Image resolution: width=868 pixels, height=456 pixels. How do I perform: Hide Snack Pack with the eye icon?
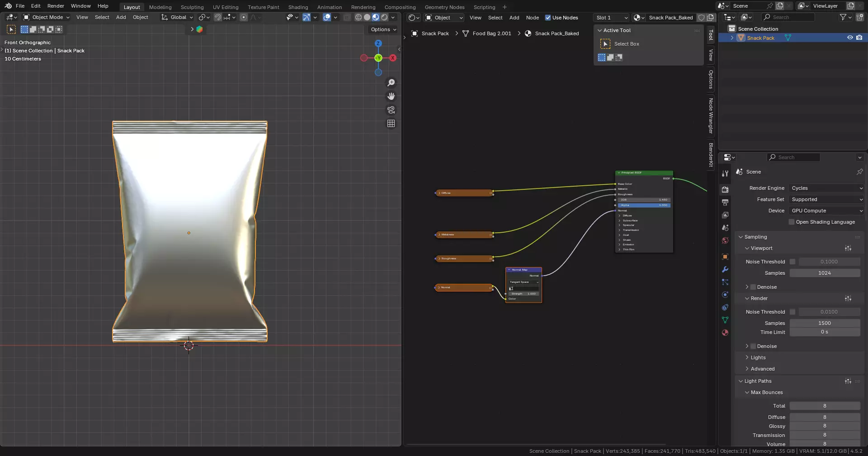[x=850, y=38]
